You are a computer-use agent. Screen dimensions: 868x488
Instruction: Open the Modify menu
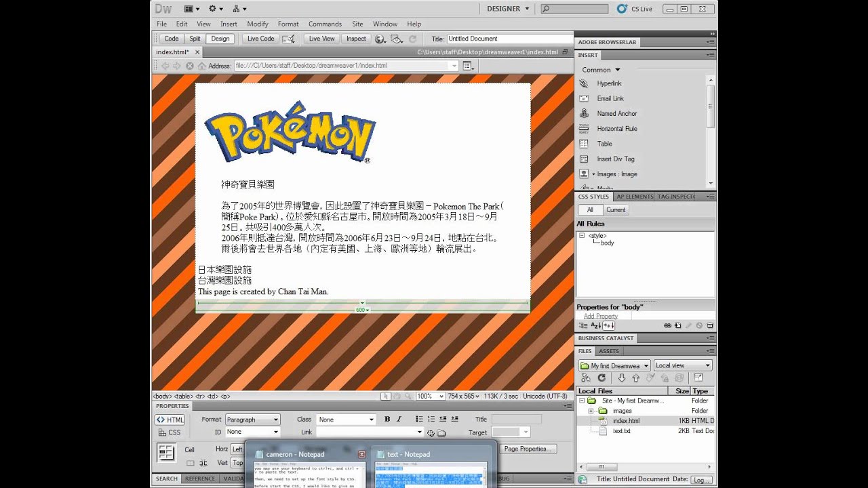(x=258, y=24)
